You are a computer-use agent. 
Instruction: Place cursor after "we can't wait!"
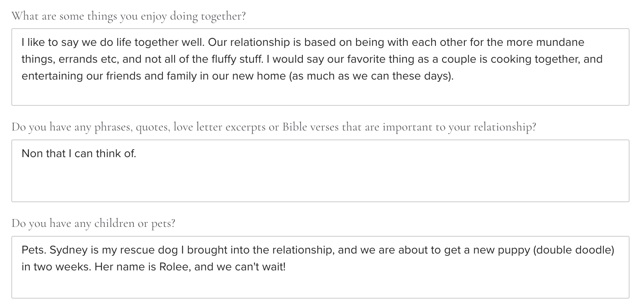tap(286, 267)
